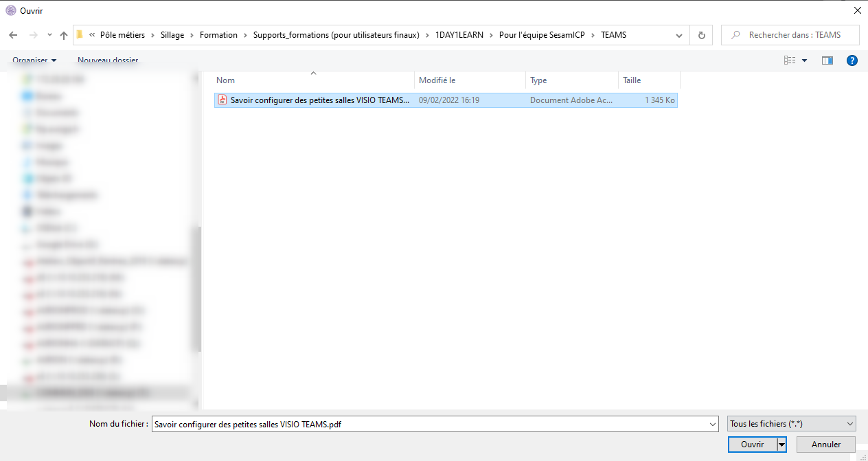Open the file type filter combo box
The height and width of the screenshot is (461, 868).
point(791,424)
